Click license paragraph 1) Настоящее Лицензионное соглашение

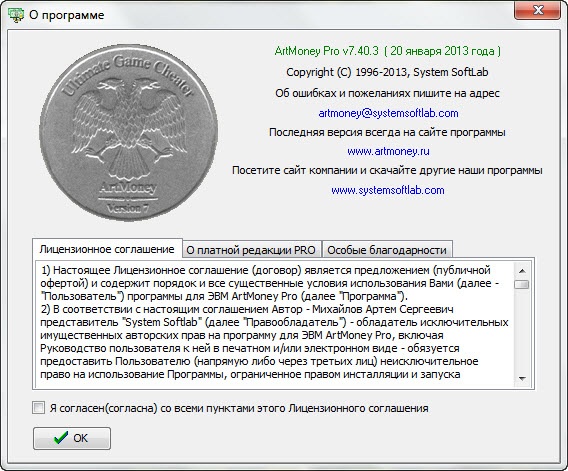(x=270, y=283)
